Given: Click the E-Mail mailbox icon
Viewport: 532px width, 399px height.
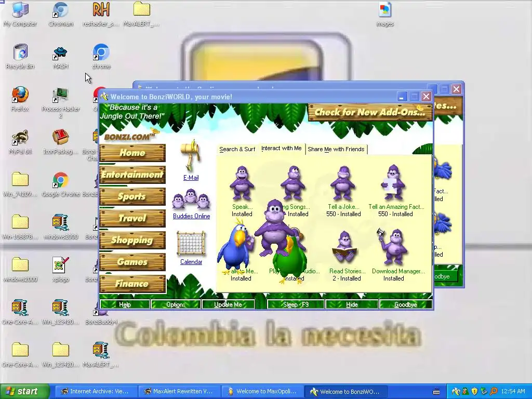Looking at the screenshot, I should pyautogui.click(x=191, y=156).
